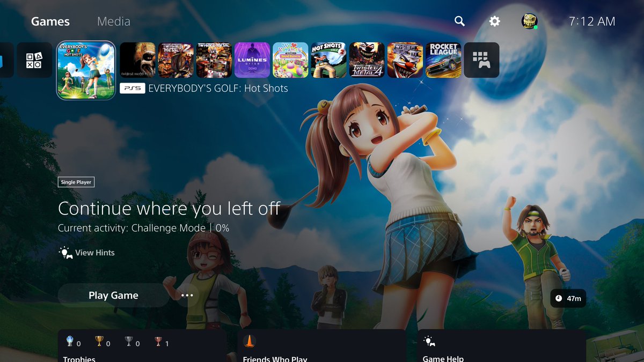Screen dimensions: 644x362
Task: Click the platinum trophy icon
Action: pos(69,341)
